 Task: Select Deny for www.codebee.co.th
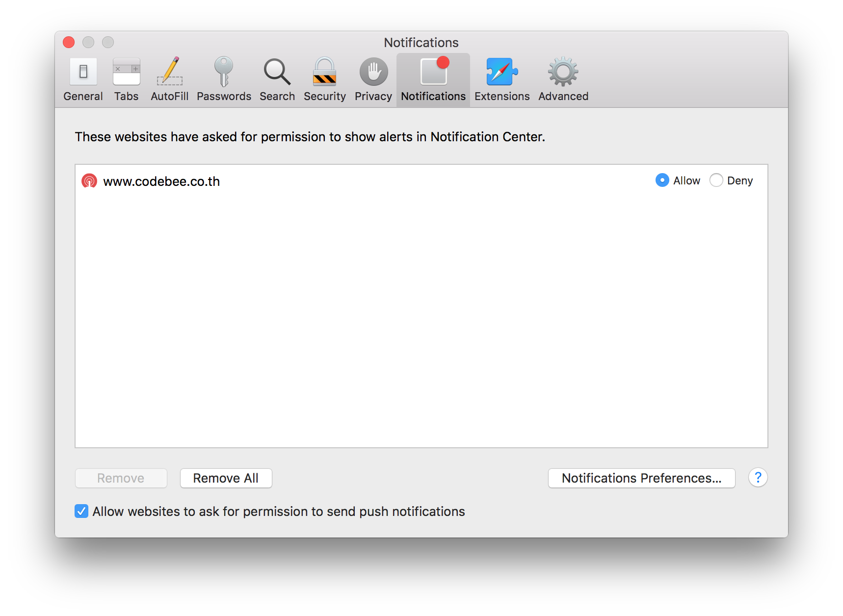point(716,180)
